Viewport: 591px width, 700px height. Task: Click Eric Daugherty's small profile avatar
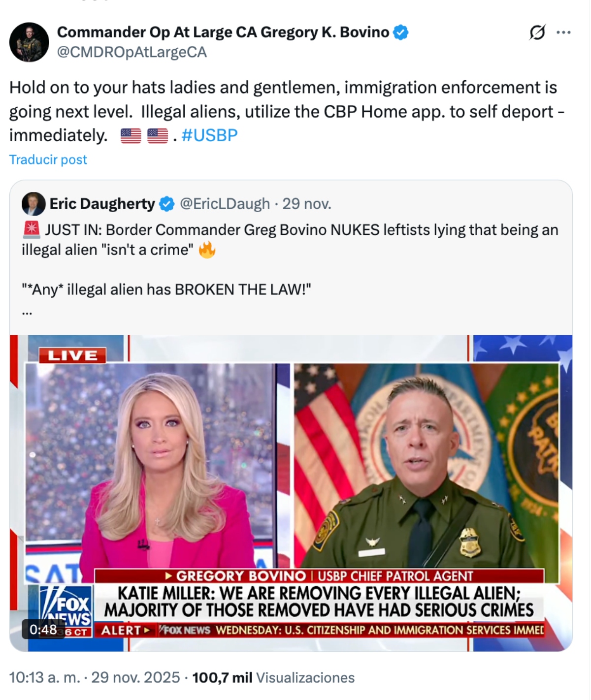[33, 204]
